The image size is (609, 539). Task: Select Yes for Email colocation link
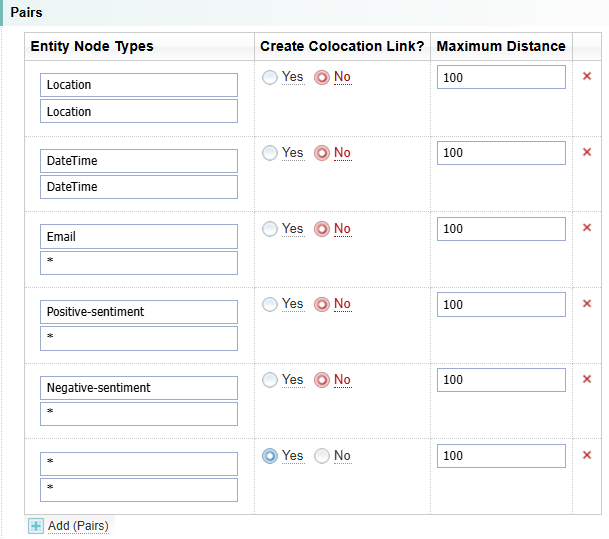pos(270,229)
